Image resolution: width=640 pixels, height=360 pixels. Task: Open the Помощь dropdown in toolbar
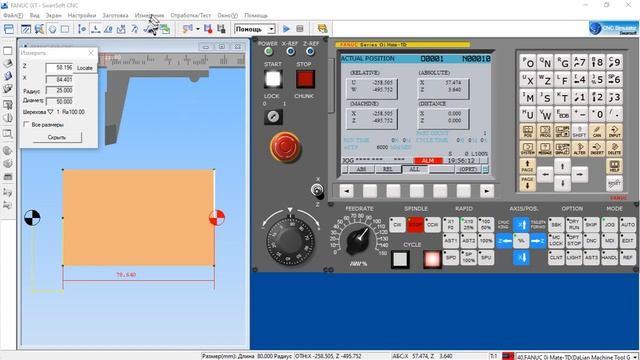[x=271, y=29]
